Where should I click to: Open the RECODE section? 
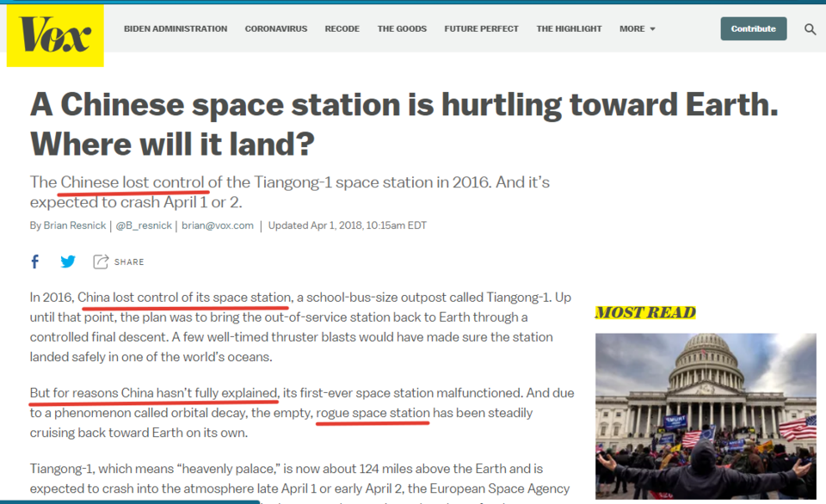pyautogui.click(x=342, y=28)
